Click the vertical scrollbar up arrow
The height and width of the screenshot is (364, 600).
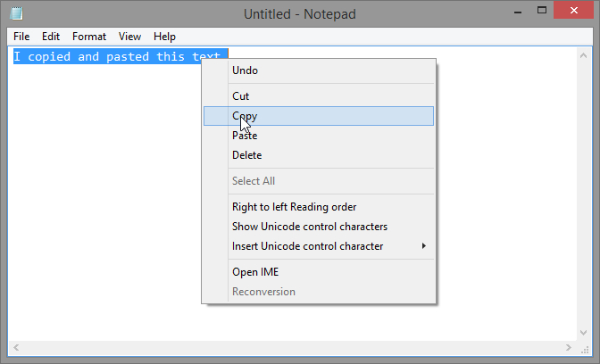click(x=584, y=56)
